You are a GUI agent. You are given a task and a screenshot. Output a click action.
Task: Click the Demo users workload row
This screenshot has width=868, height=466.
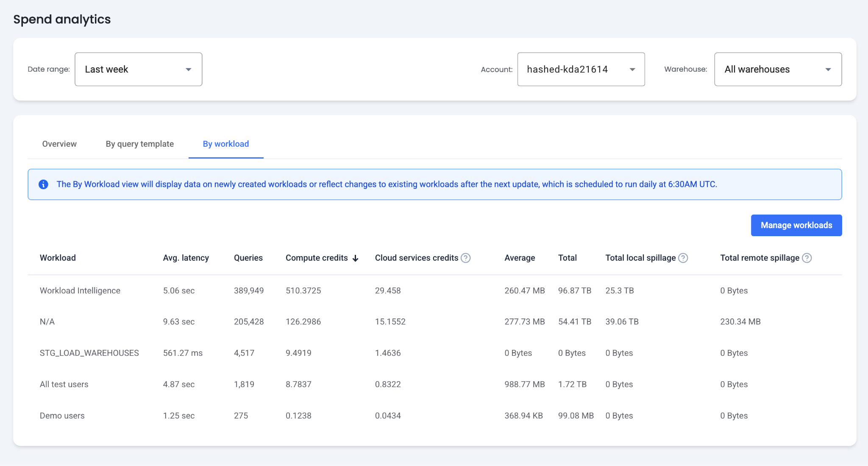(62, 416)
